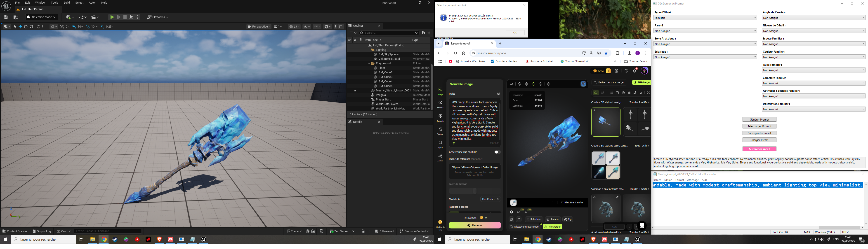Open the Meshy hamburger sidebar menu
Viewport: 868px width, 249px height.
[439, 71]
